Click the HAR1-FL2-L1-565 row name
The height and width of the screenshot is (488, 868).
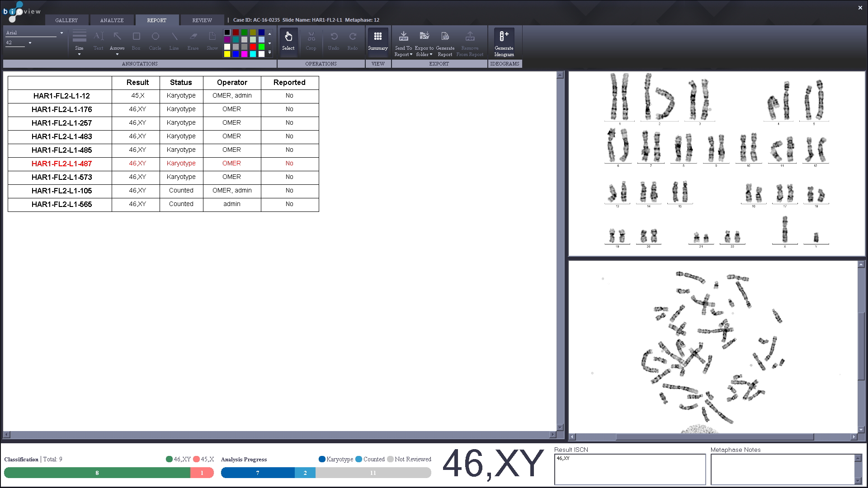[x=61, y=204]
